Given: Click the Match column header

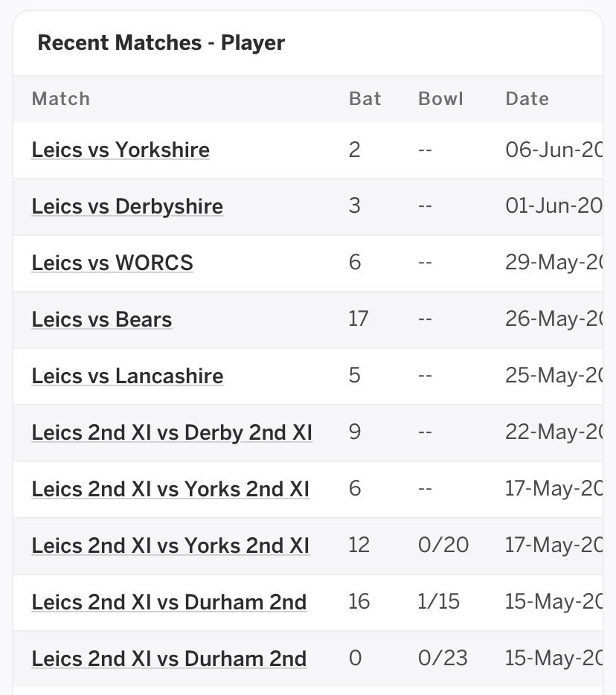Looking at the screenshot, I should (x=61, y=98).
